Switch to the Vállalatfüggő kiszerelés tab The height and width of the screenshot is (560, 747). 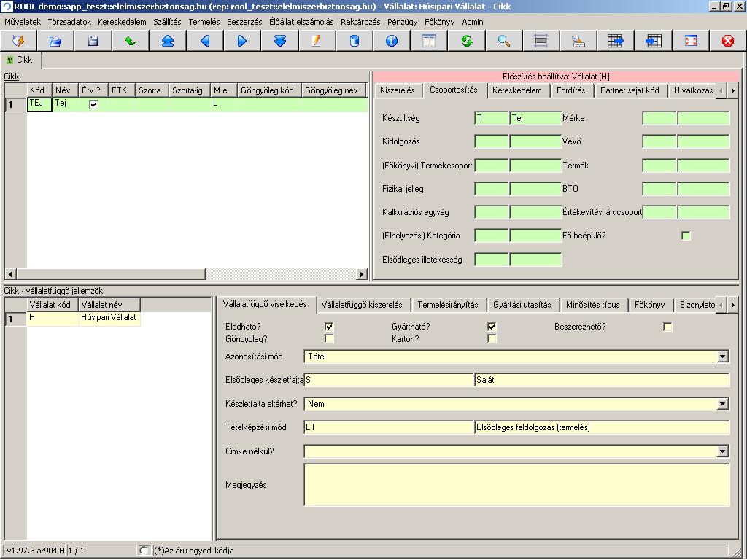coord(362,305)
